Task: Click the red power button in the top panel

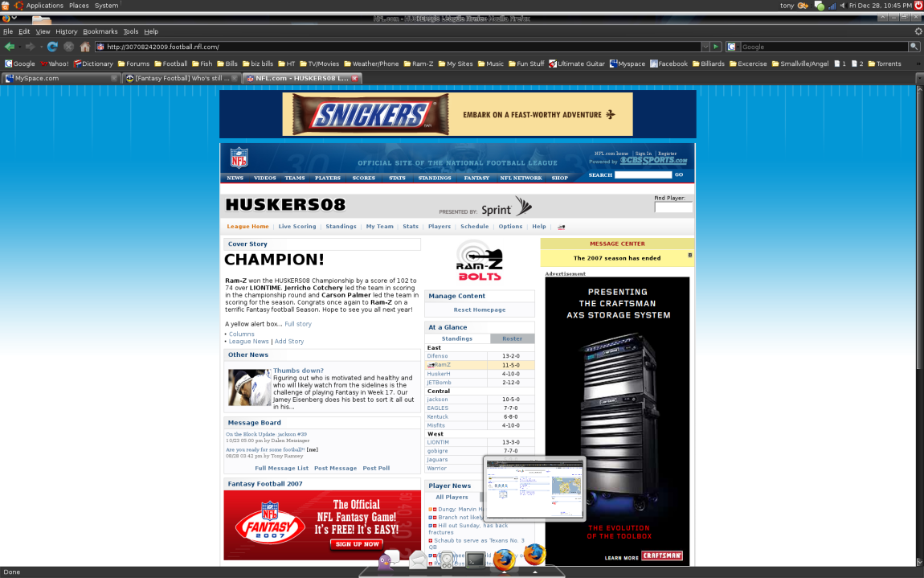Action: point(918,6)
